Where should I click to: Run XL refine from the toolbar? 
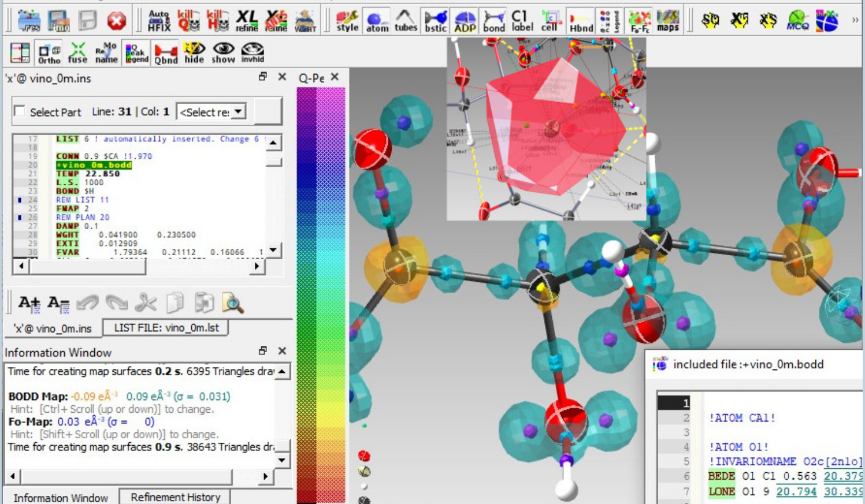tap(247, 21)
